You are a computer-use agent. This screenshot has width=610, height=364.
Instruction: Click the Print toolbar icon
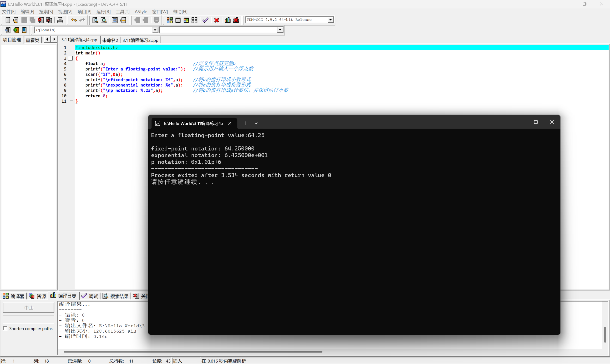tap(60, 20)
